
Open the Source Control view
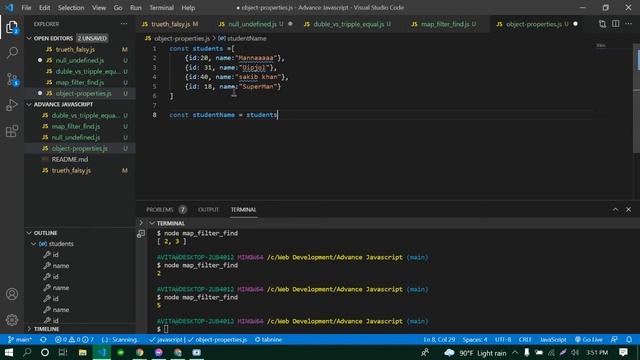[x=12, y=79]
